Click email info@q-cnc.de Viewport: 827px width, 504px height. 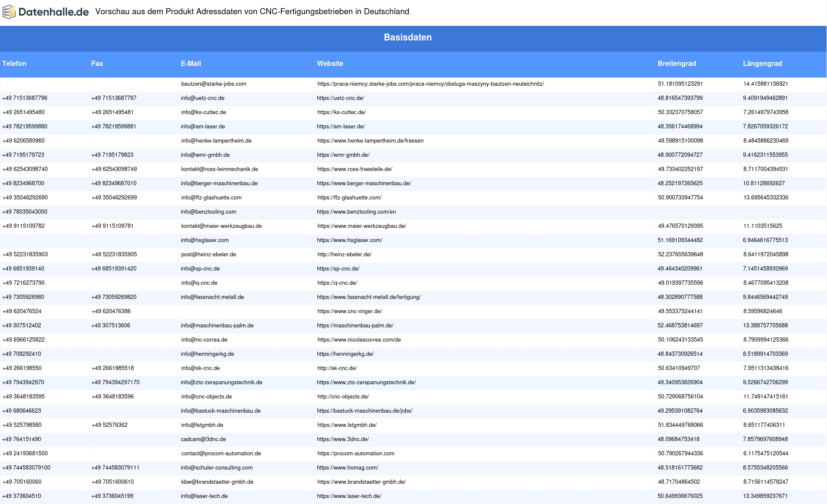(x=199, y=283)
